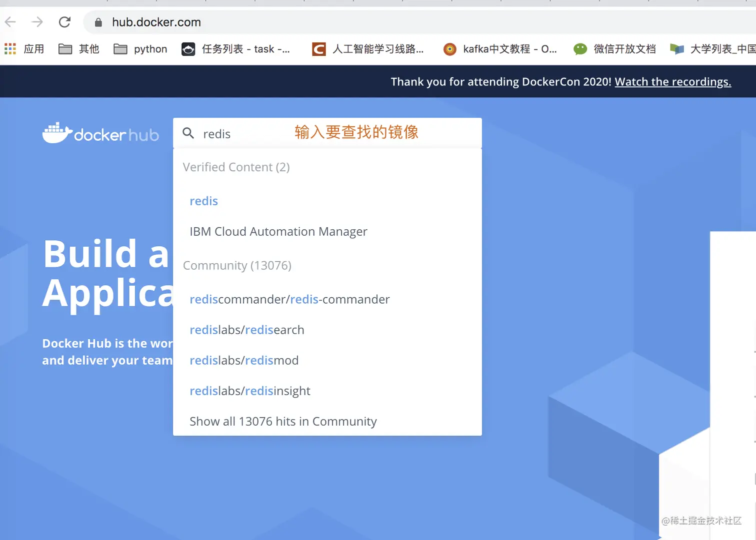Open the 大学列表 bookmark
The height and width of the screenshot is (540, 756).
[713, 49]
